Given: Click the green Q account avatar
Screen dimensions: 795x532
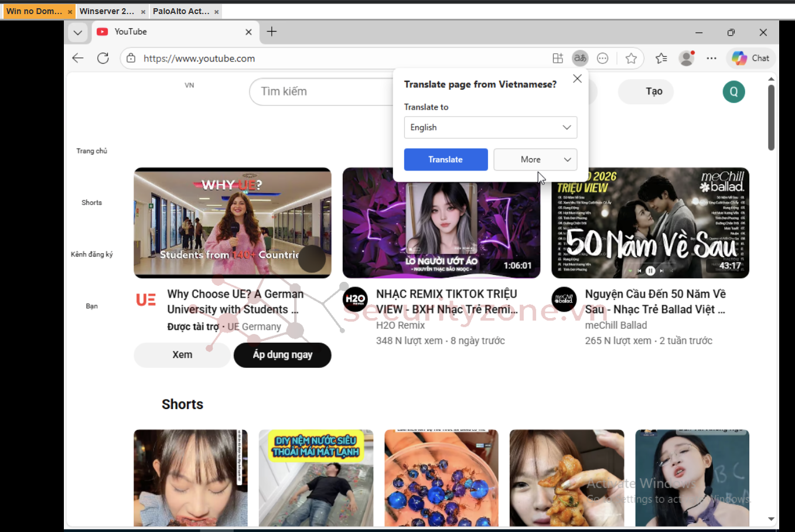Looking at the screenshot, I should 733,91.
